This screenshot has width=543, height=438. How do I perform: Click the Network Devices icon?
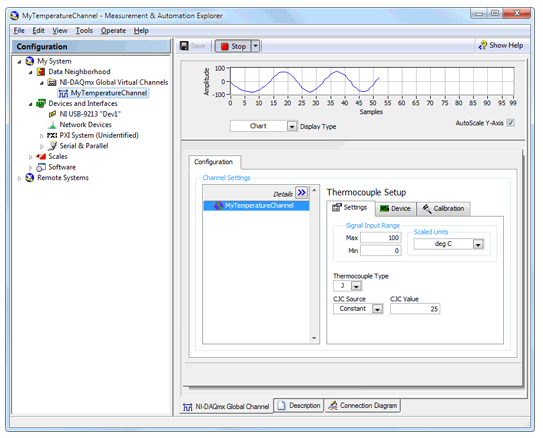click(x=52, y=125)
